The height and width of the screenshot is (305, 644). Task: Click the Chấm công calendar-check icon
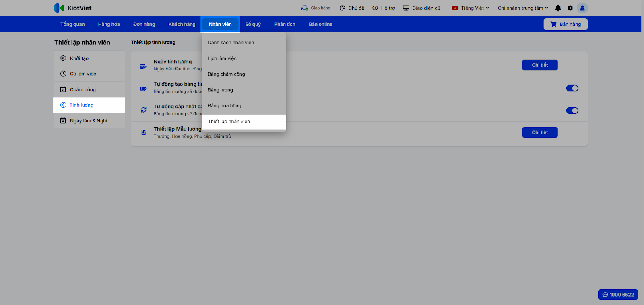63,89
